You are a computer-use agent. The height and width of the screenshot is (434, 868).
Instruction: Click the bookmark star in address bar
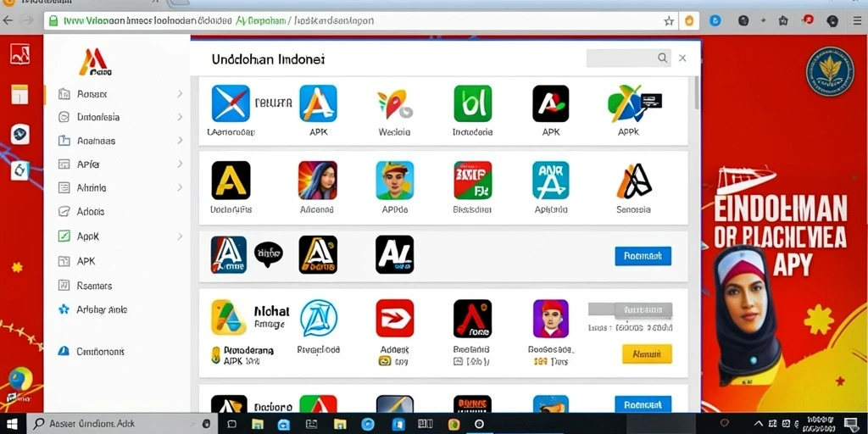pos(669,21)
